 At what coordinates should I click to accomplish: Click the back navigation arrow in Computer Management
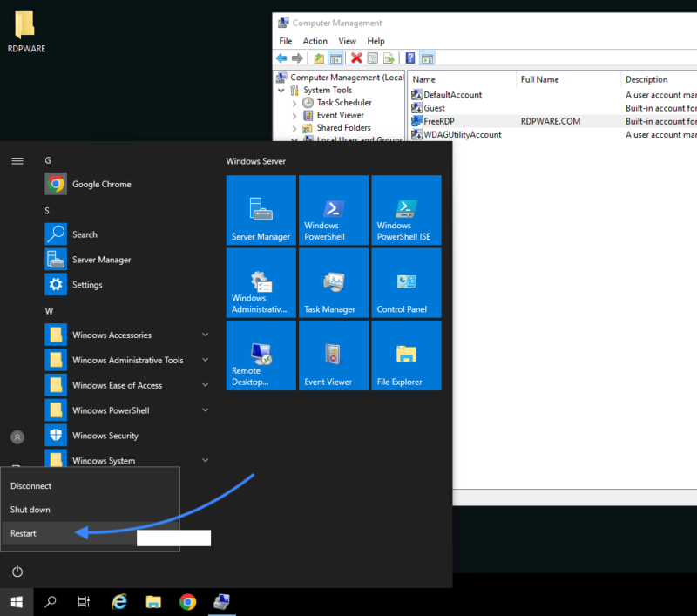[281, 58]
